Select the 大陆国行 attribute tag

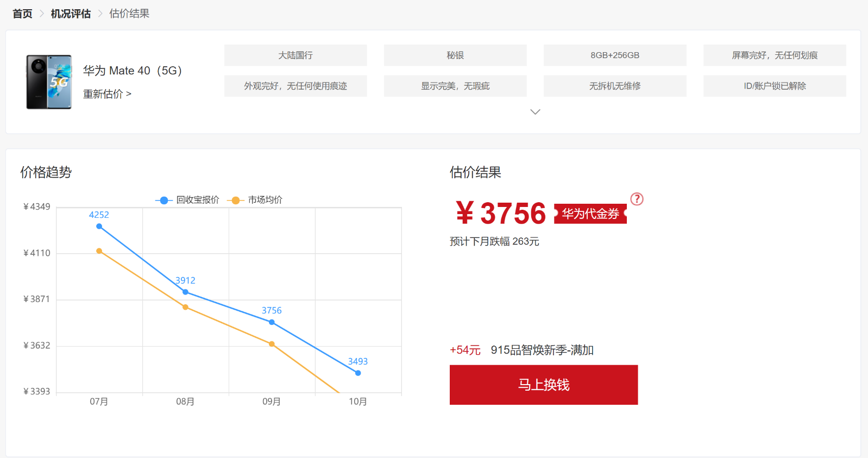coord(295,55)
